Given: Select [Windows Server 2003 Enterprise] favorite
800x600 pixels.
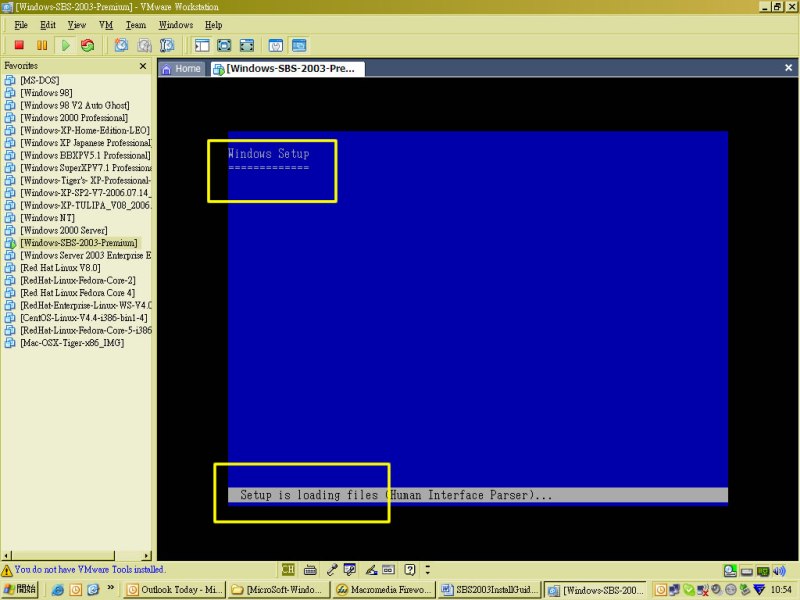Looking at the screenshot, I should (86, 256).
